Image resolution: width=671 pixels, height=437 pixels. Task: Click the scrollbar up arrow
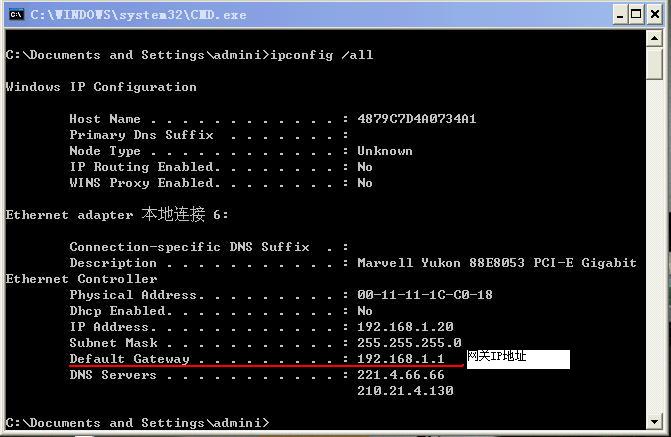[x=655, y=40]
